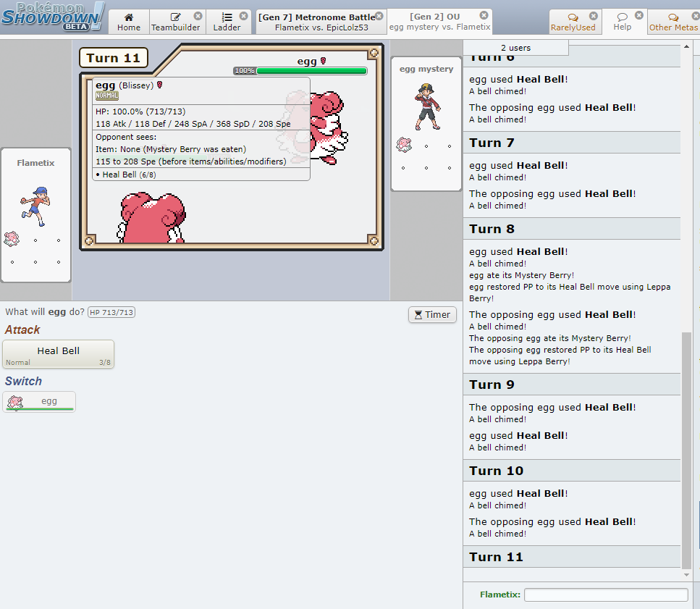Switch to Gen 7 Metronome Battle tab
Viewport: 700px width, 609px height.
click(x=316, y=22)
